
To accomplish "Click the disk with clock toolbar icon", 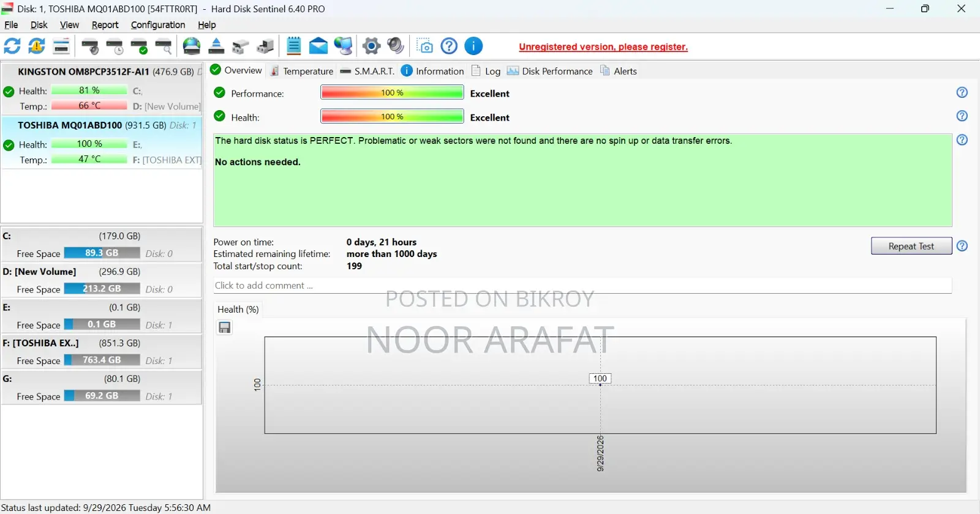I will (115, 46).
